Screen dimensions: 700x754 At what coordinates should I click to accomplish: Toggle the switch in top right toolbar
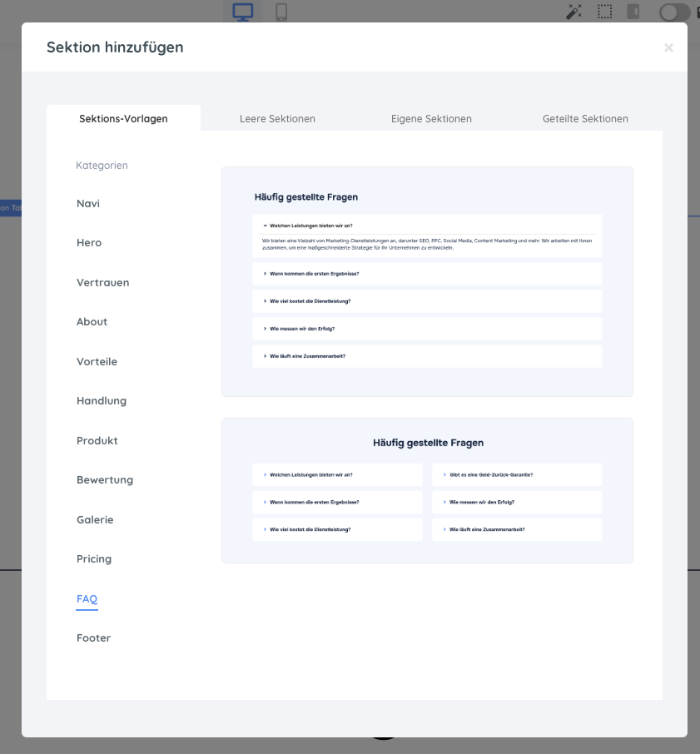(674, 12)
